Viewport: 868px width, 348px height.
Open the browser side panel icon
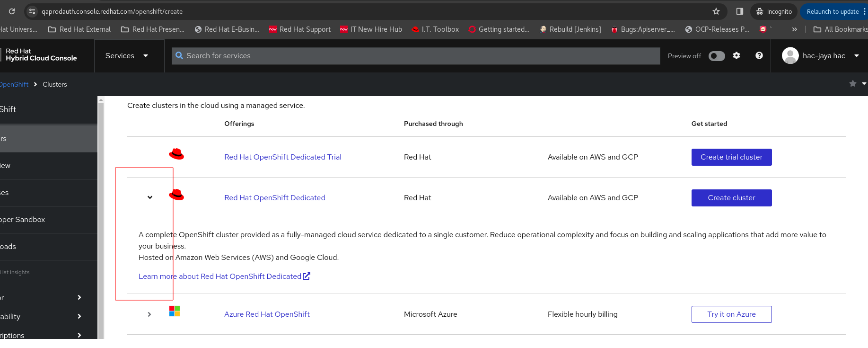pyautogui.click(x=740, y=11)
